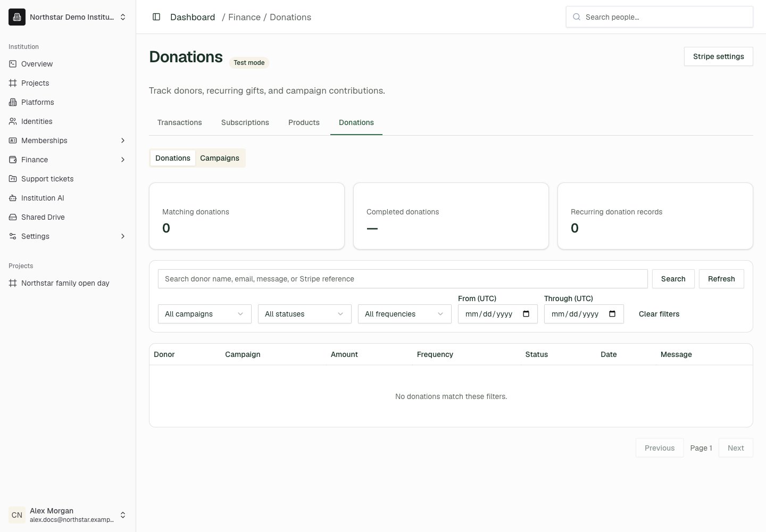Click the Search people field

660,17
